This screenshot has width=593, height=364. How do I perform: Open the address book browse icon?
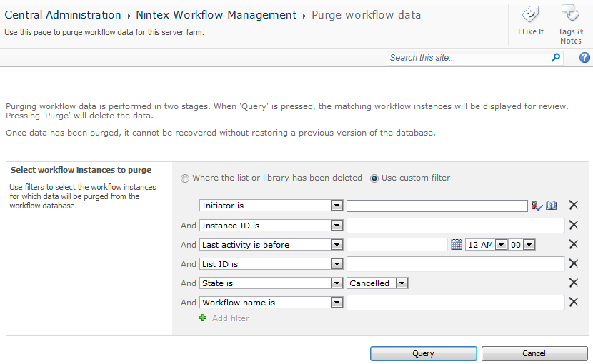[552, 206]
